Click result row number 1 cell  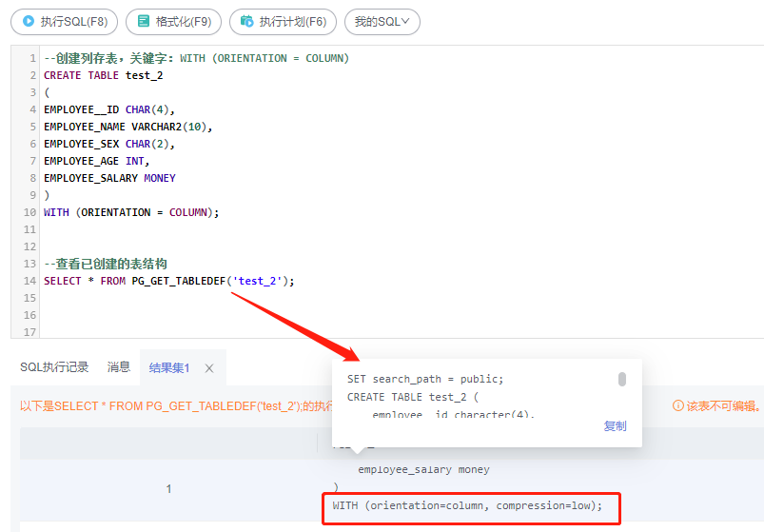(168, 489)
